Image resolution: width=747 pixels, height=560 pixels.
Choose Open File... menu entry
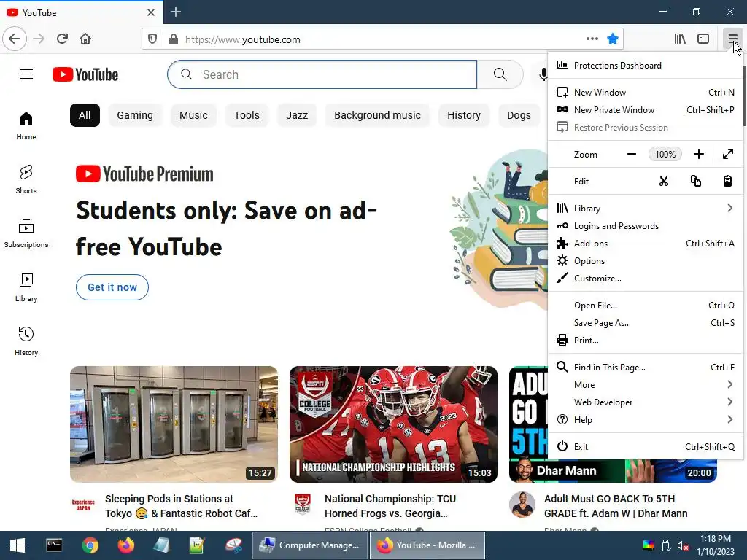pyautogui.click(x=646, y=306)
